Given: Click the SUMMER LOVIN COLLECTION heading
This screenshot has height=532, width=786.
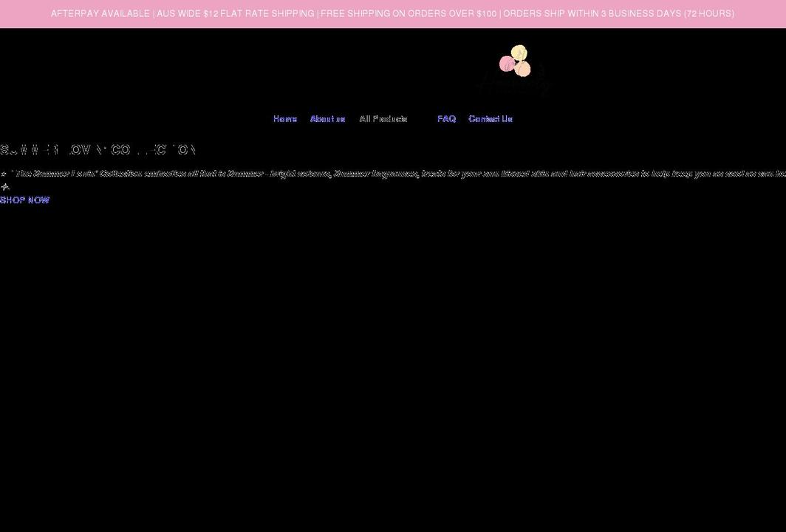Looking at the screenshot, I should coord(98,149).
